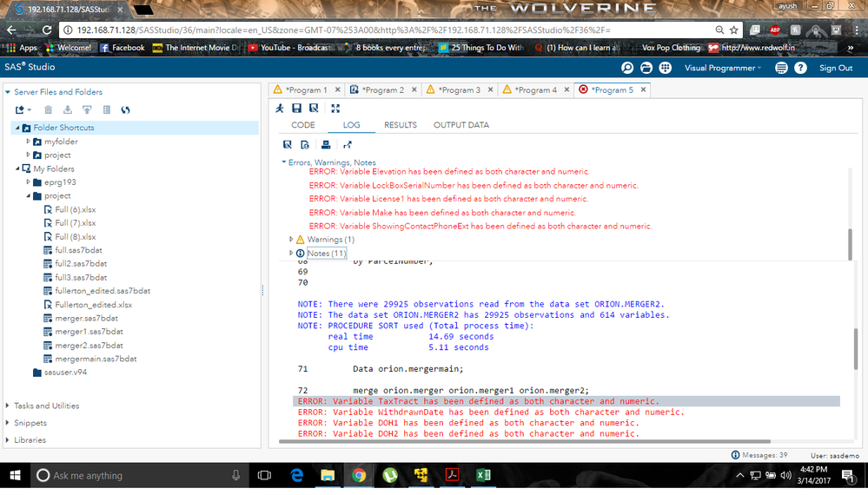Viewport: 868px width, 495px height.
Task: Open Excel from the Windows taskbar
Action: click(483, 475)
